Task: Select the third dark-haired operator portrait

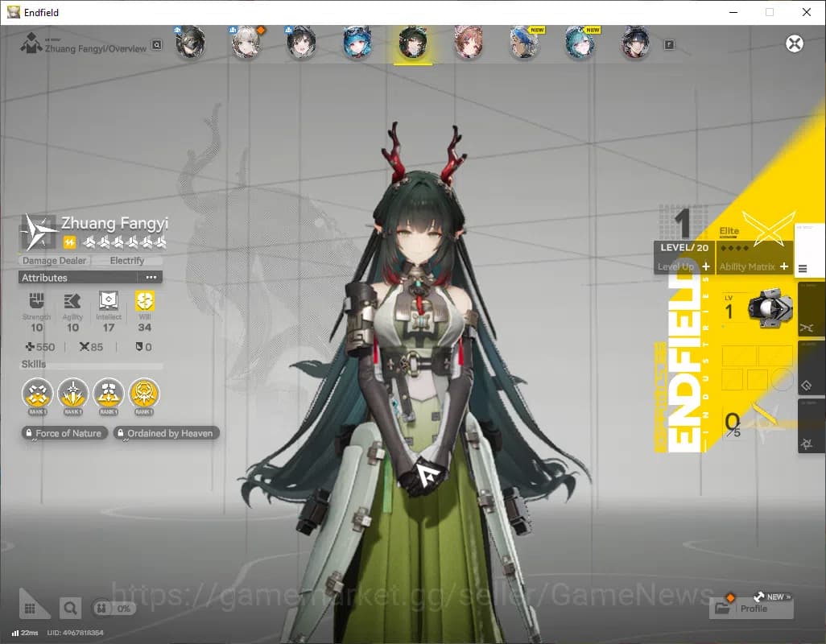Action: pos(301,43)
